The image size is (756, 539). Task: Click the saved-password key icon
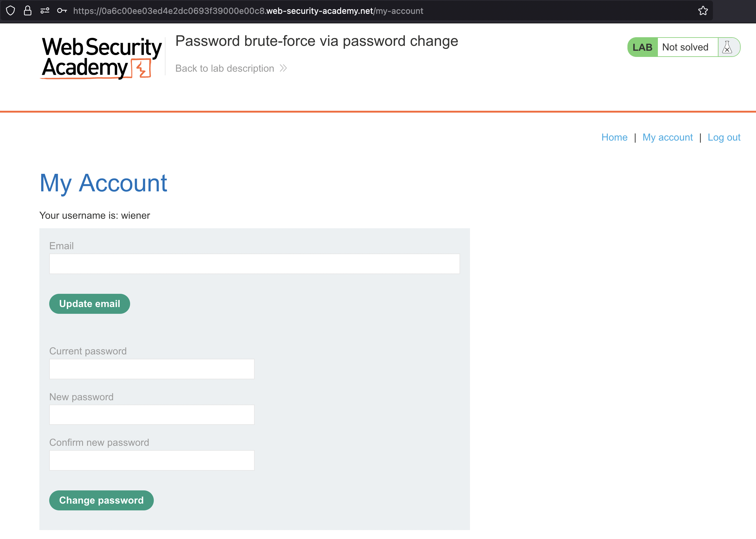coord(62,11)
